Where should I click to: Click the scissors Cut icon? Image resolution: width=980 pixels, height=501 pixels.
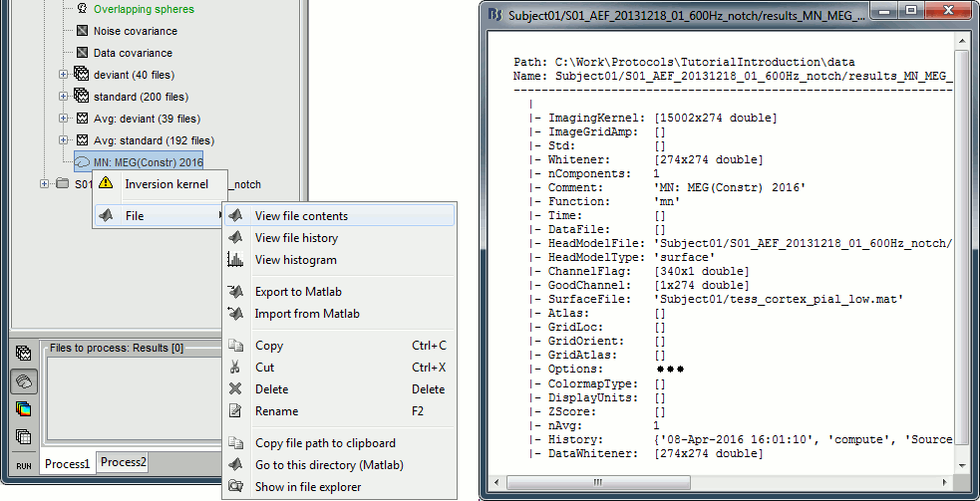235,368
